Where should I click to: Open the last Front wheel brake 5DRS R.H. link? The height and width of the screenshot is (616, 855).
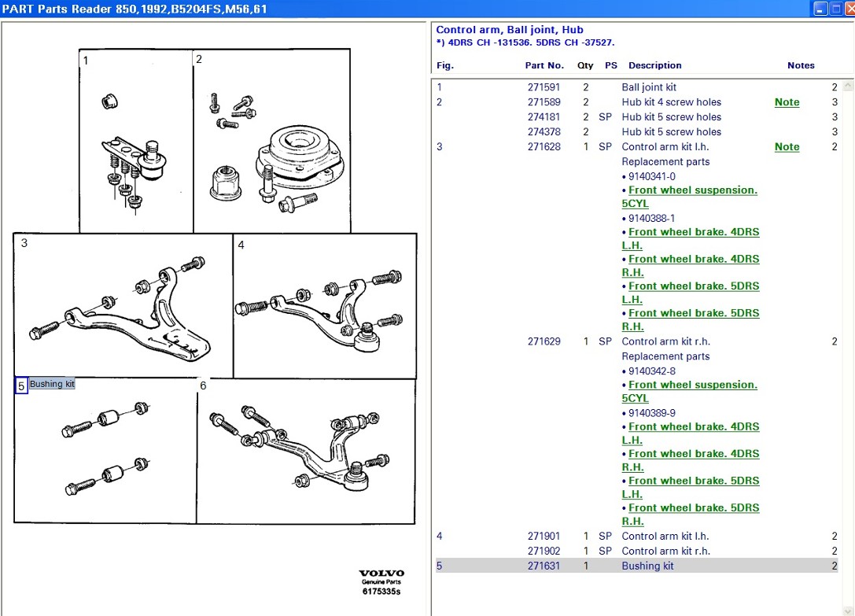point(694,508)
